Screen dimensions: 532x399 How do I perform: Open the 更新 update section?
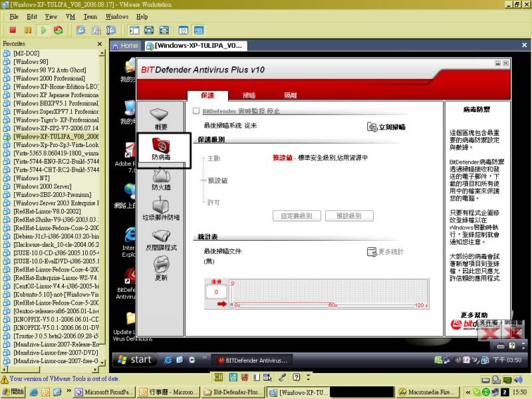pos(161,269)
